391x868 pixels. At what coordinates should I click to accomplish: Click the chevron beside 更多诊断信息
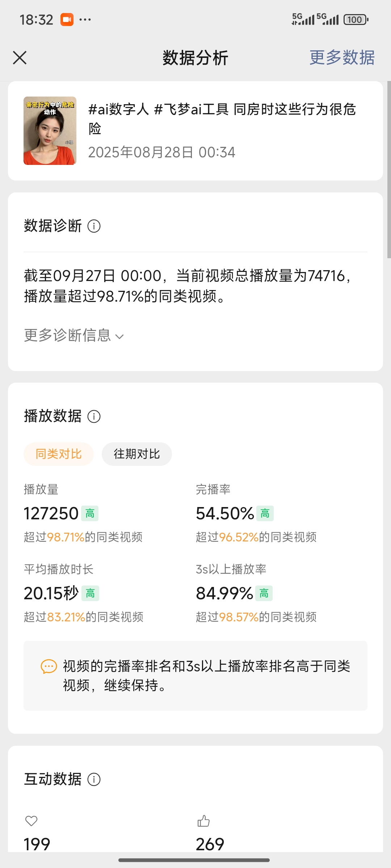tap(119, 337)
